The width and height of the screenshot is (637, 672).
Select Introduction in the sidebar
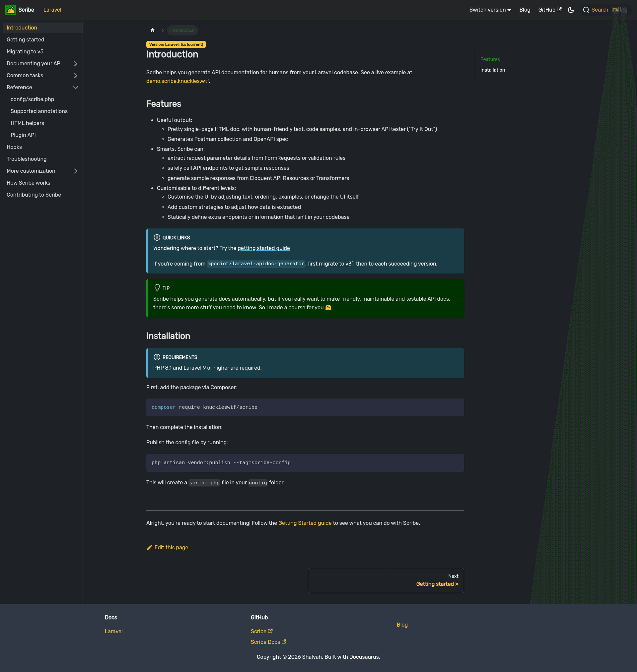[x=42, y=28]
